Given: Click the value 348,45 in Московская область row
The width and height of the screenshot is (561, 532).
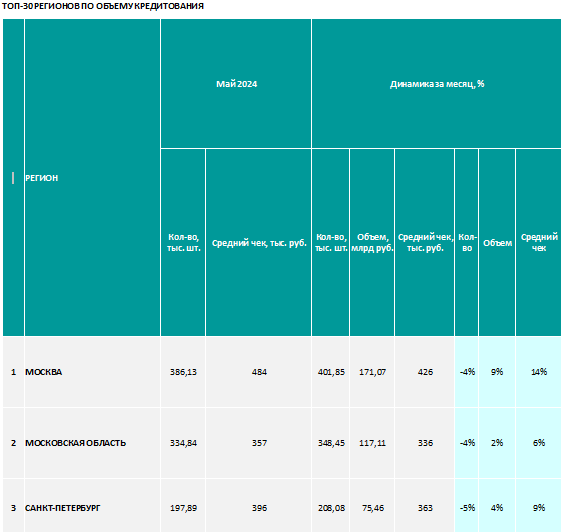Looking at the screenshot, I should (331, 443).
